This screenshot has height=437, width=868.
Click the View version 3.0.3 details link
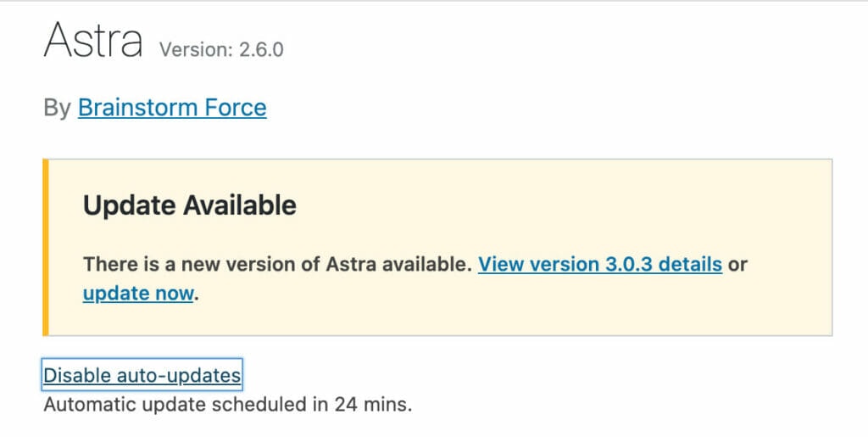[x=600, y=264]
